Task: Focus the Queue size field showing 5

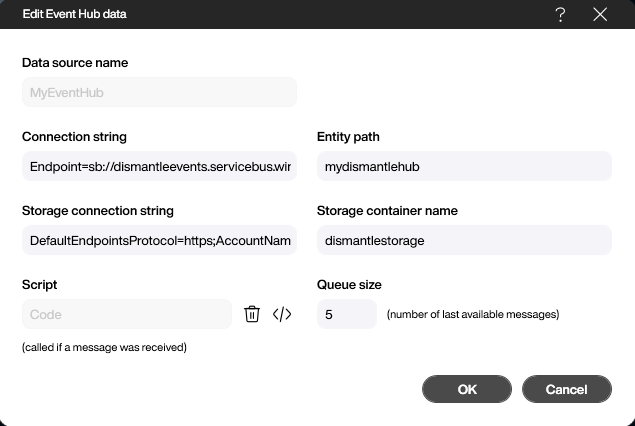Action: 346,314
